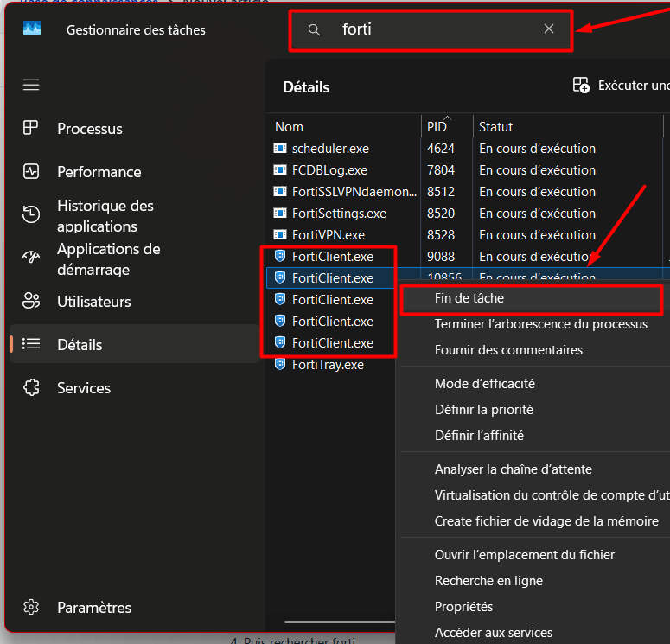Click the search magnifier icon
670x644 pixels.
[314, 29]
